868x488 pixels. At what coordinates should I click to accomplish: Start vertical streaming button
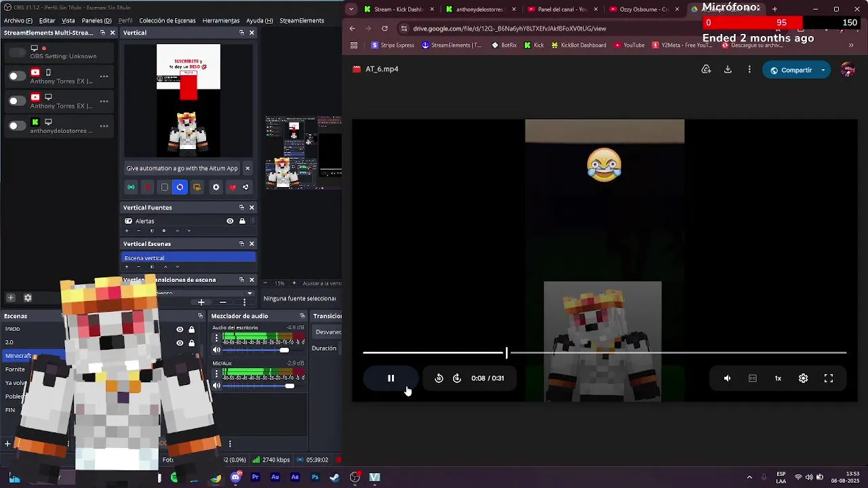pos(131,187)
